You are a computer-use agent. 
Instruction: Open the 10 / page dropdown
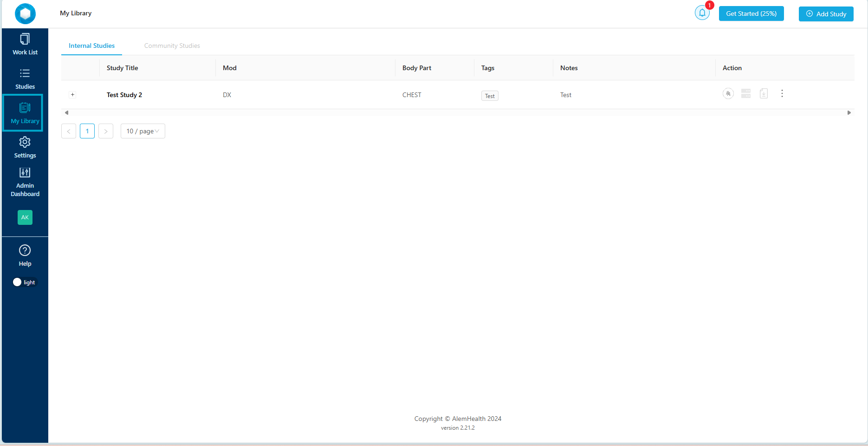point(143,131)
